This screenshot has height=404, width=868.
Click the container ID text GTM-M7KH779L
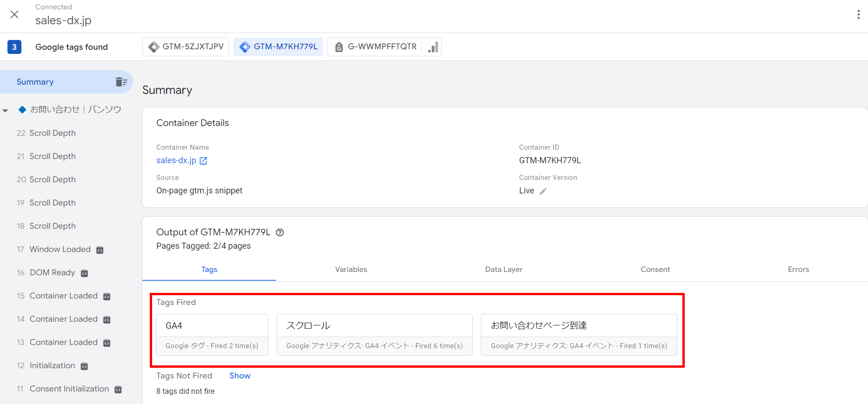click(550, 160)
